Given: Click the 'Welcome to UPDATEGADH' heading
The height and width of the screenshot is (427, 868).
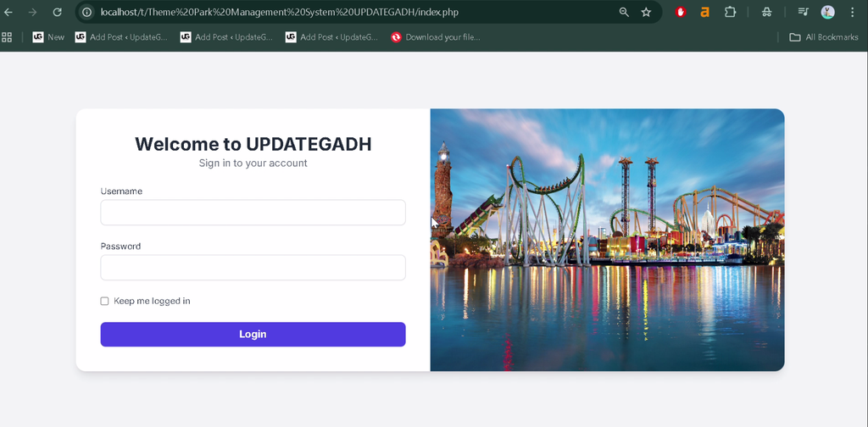Looking at the screenshot, I should click(x=253, y=144).
